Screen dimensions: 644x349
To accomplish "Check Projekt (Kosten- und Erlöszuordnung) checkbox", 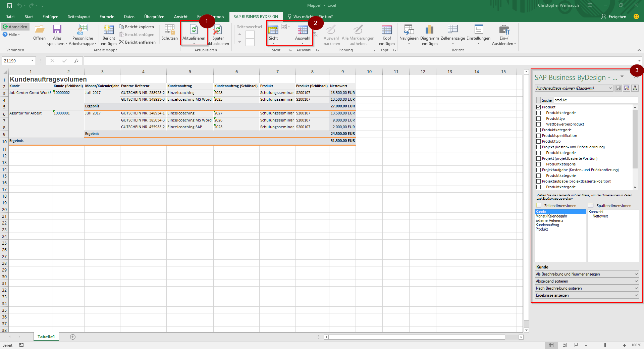I will (539, 147).
